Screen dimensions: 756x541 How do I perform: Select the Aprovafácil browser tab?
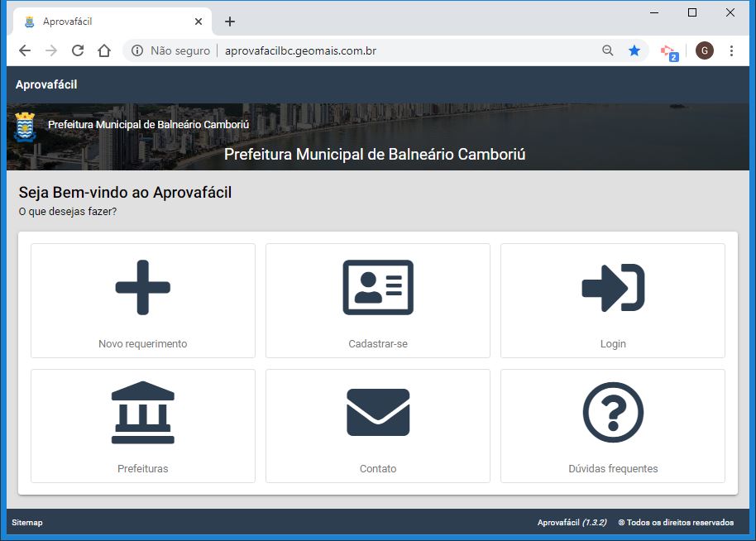pyautogui.click(x=112, y=22)
